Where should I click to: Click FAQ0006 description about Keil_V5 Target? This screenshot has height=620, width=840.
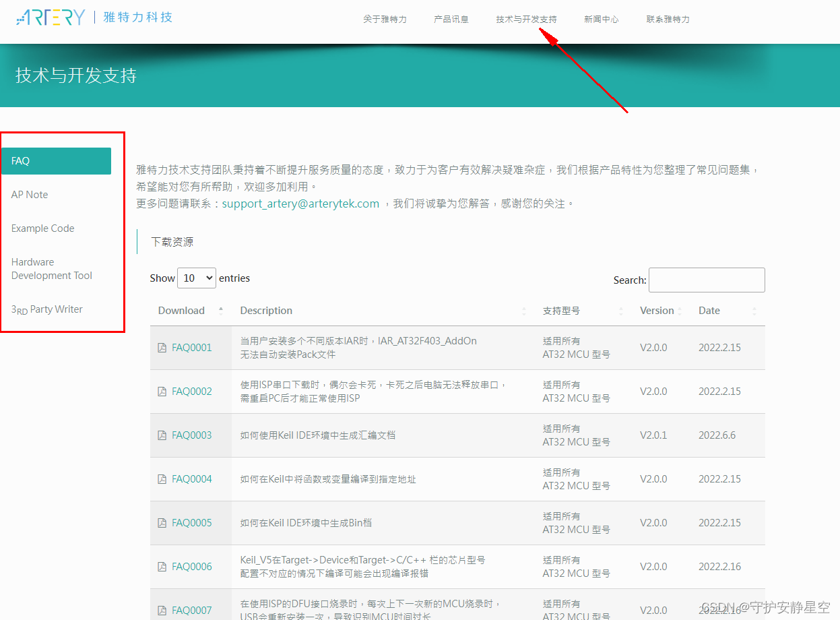click(x=362, y=567)
